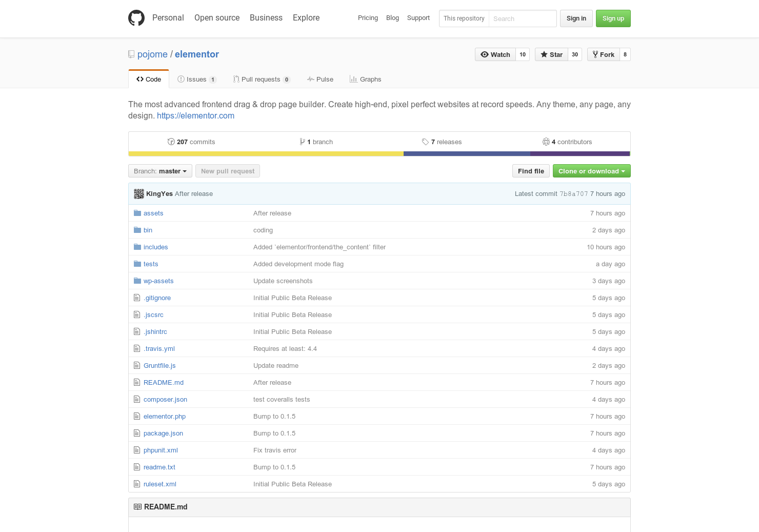Click the fork icon in the Fork button

[596, 54]
